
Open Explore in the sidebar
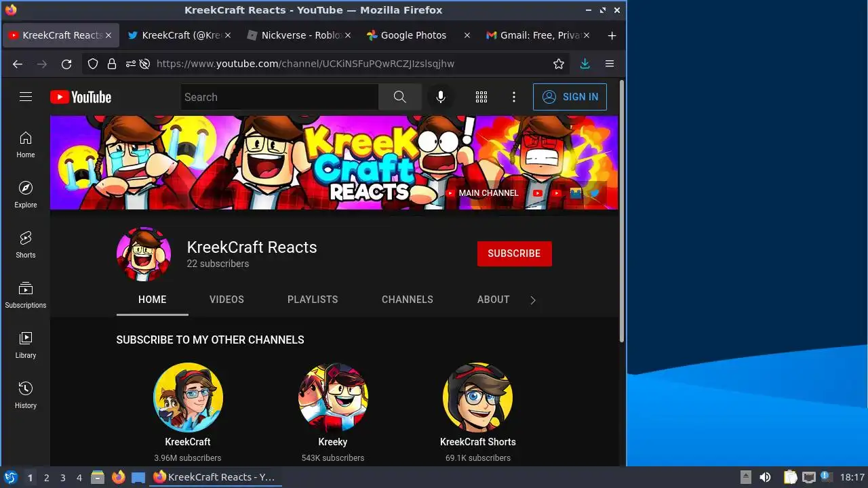click(26, 195)
